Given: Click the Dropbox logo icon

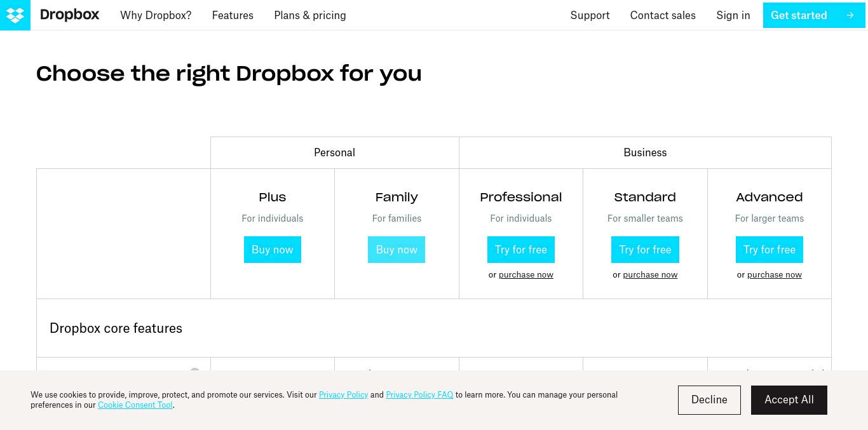Looking at the screenshot, I should (15, 15).
